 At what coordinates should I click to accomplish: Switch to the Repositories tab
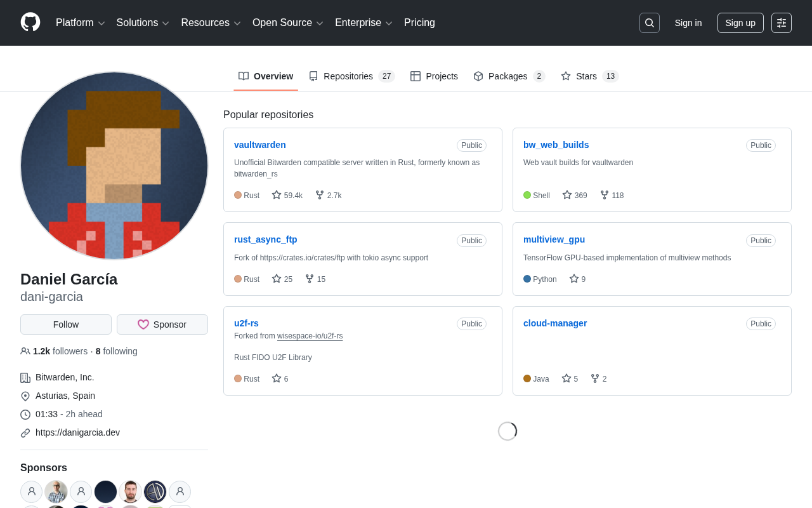pyautogui.click(x=351, y=76)
